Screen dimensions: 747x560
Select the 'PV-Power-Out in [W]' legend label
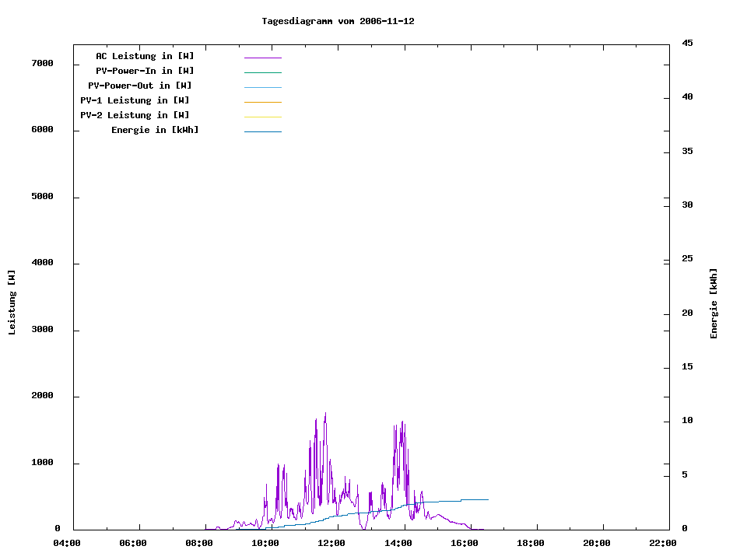pos(140,86)
